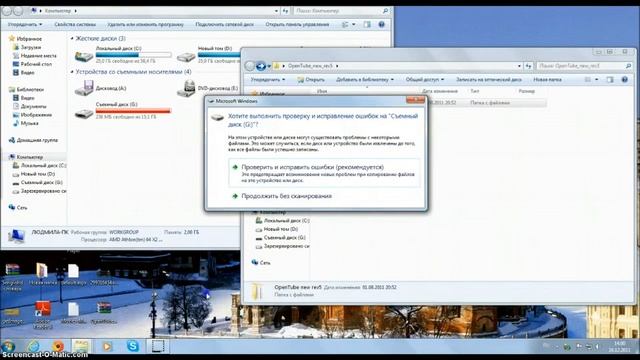Open volume speaker icon in system tray

tap(598, 347)
